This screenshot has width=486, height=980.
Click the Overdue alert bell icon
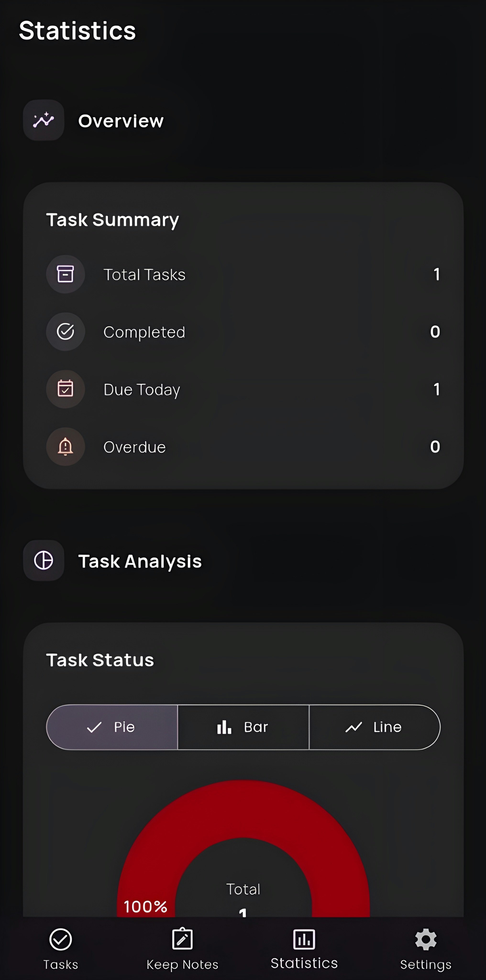65,447
